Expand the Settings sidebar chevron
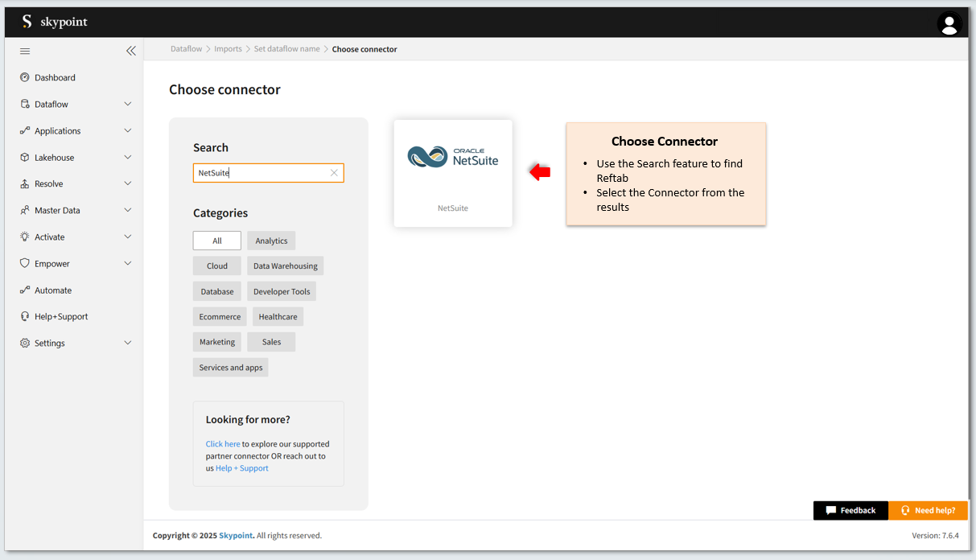The width and height of the screenshot is (976, 560). click(x=128, y=344)
